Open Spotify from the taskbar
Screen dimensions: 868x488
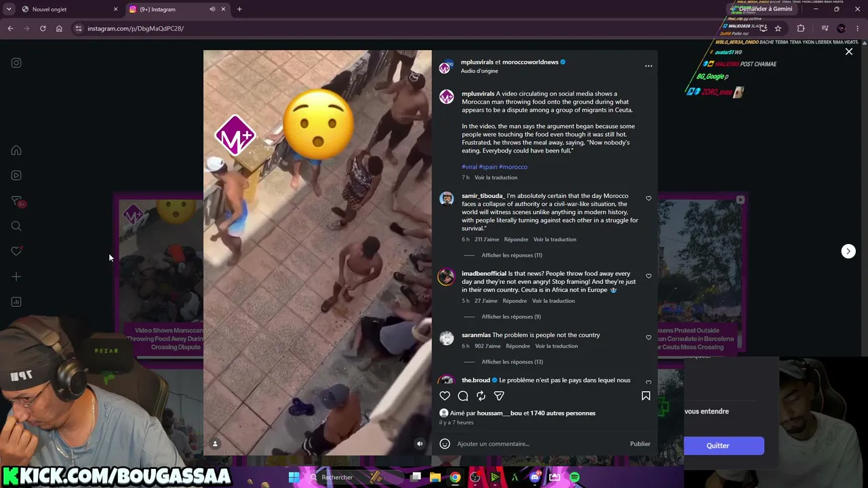pyautogui.click(x=574, y=477)
